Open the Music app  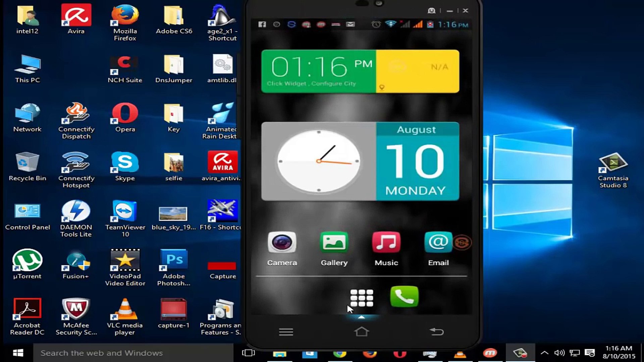point(386,243)
